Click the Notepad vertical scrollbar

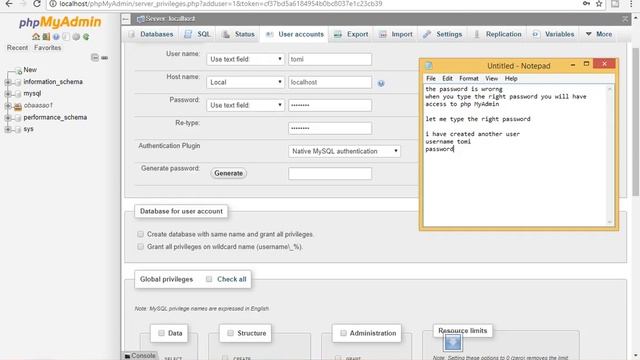pos(610,155)
